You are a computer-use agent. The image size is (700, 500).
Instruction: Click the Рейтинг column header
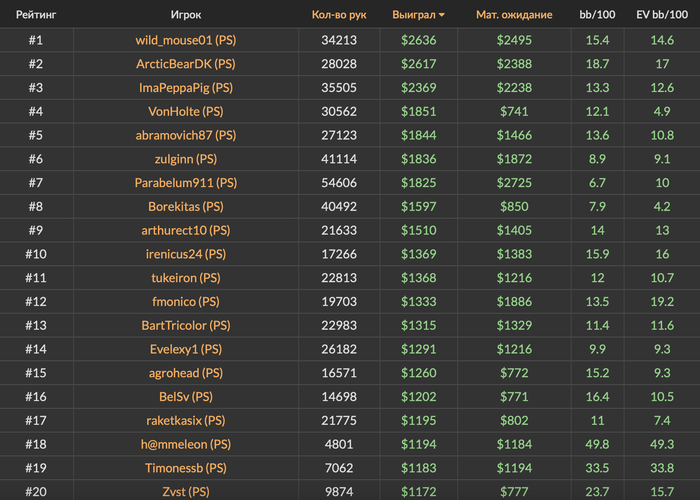point(35,15)
